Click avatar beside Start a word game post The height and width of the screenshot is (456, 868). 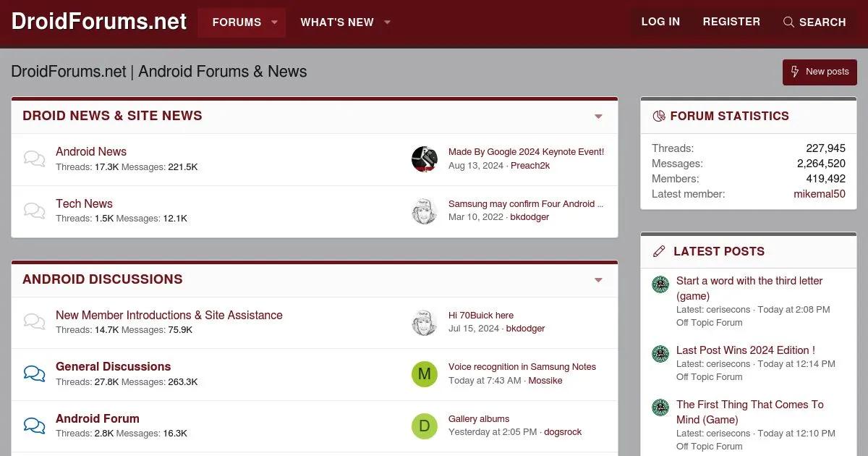pos(660,284)
